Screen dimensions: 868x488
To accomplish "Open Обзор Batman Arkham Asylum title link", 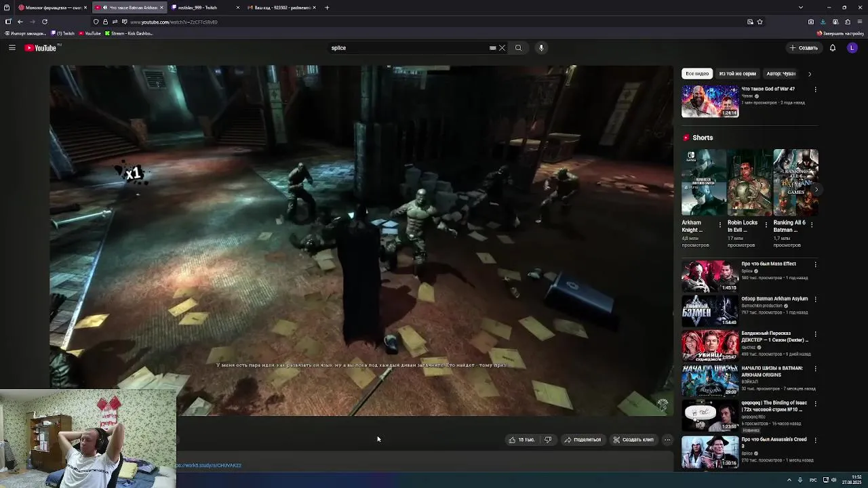I will coord(774,299).
